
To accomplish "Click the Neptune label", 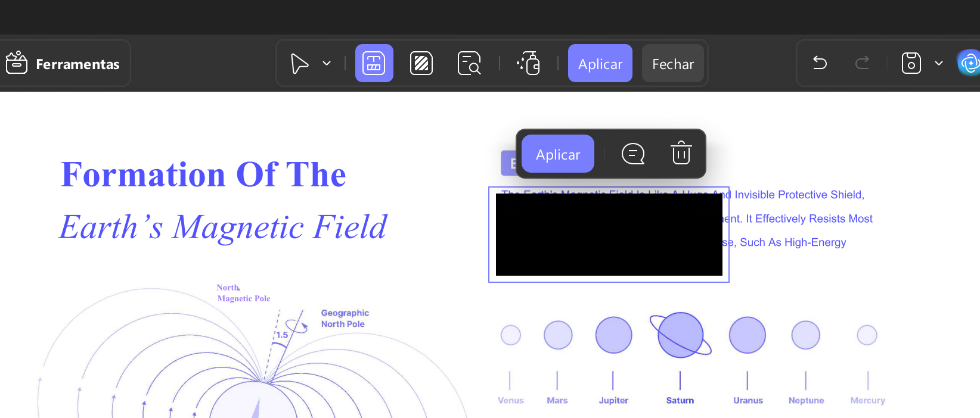I will click(x=806, y=401).
